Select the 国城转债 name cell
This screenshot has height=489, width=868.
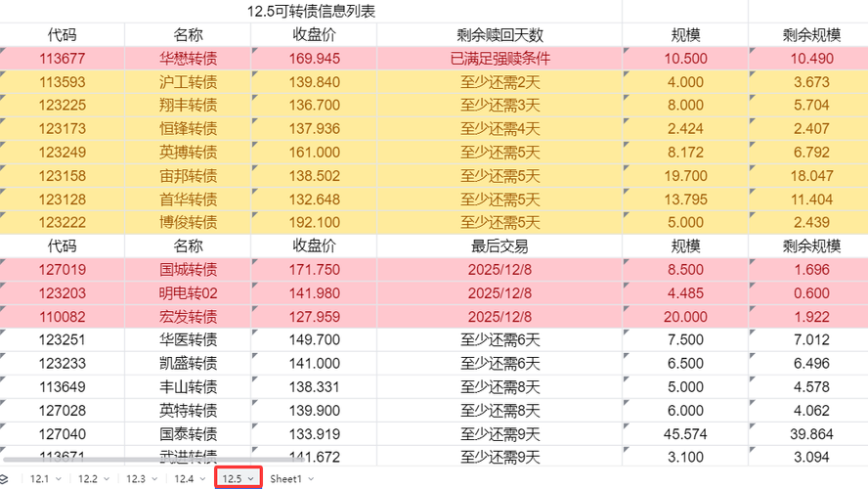(x=189, y=270)
